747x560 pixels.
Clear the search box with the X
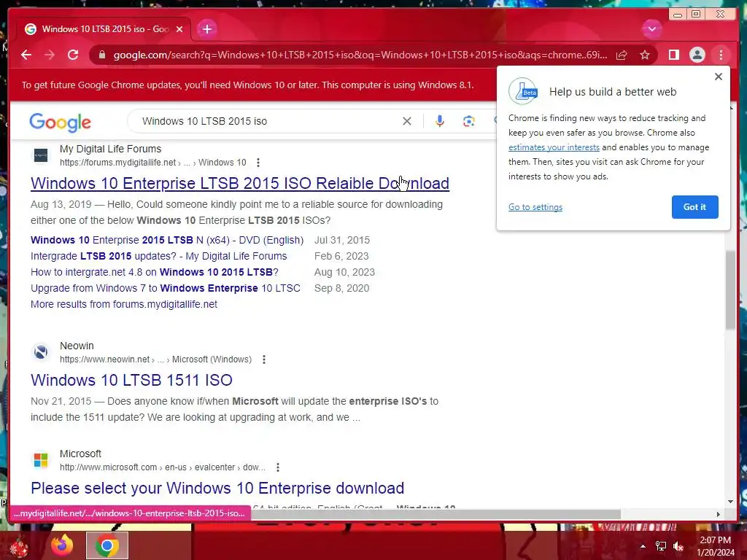[407, 121]
